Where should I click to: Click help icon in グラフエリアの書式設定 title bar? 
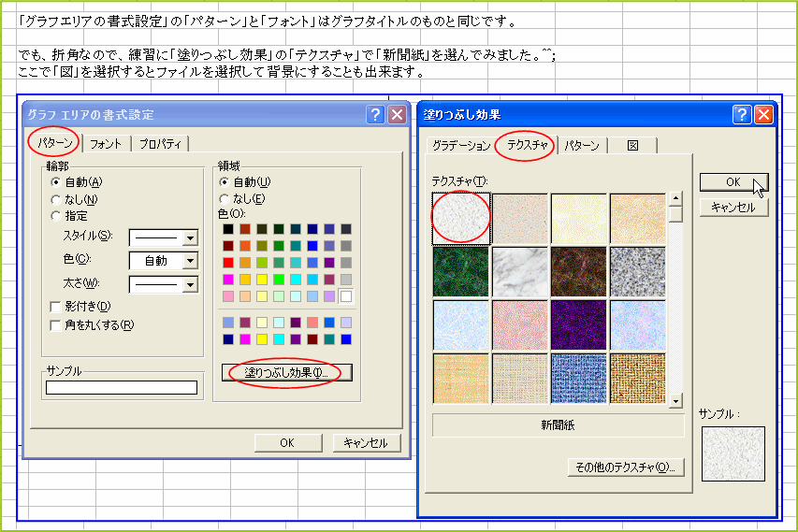tap(376, 114)
